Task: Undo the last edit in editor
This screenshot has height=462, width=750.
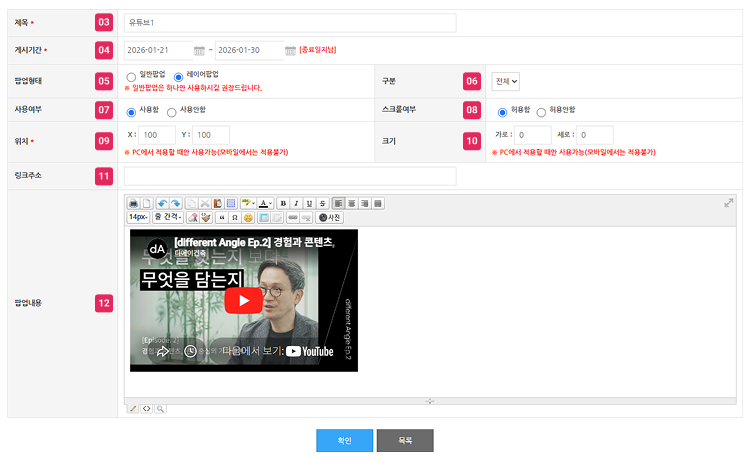Action: pyautogui.click(x=163, y=204)
